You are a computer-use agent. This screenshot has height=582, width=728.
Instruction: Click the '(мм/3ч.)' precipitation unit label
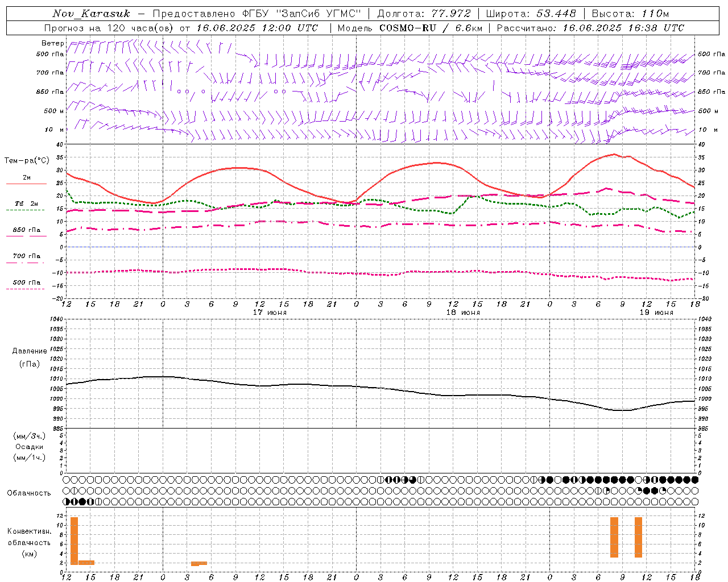pyautogui.click(x=29, y=436)
